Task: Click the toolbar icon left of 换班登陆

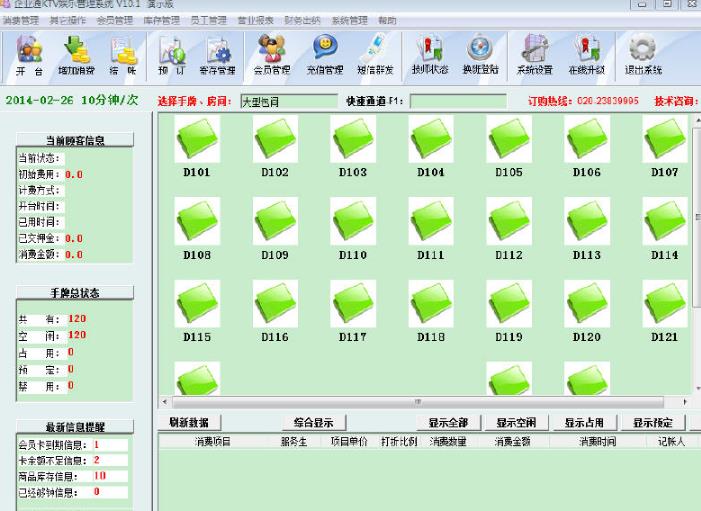Action: 430,55
